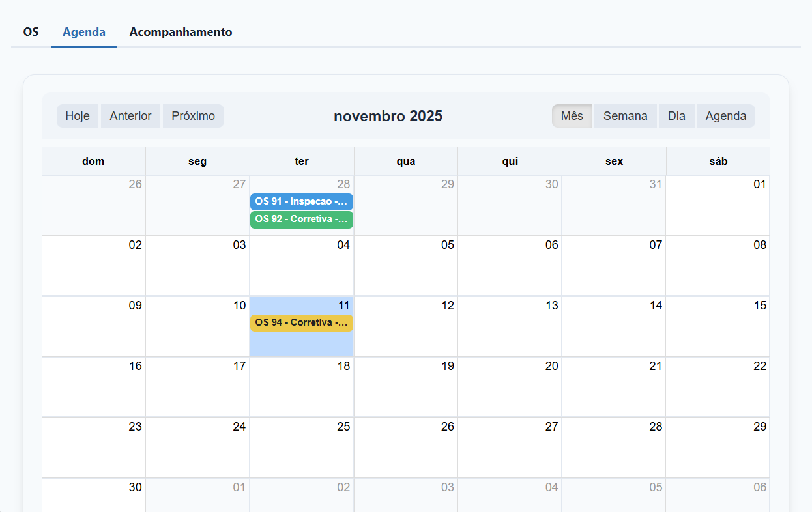Open the Agenda list view button
Viewport: 812px width, 512px height.
point(725,116)
